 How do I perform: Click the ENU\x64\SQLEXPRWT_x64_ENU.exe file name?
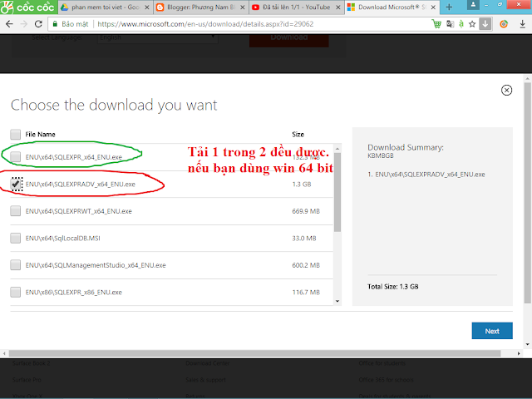coord(78,211)
